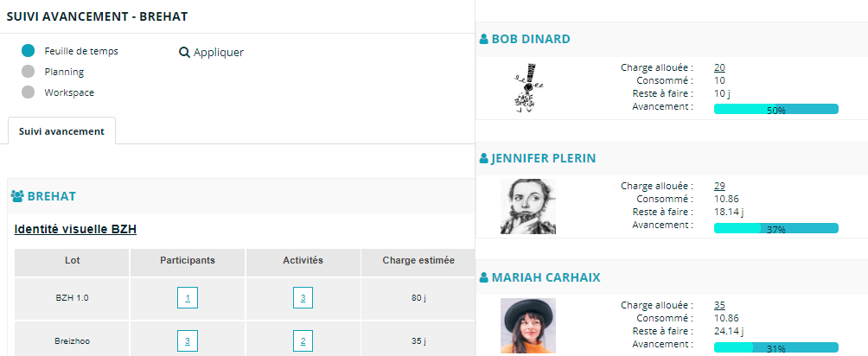Click the user icon beside MARIAH CARHAIX
The width and height of the screenshot is (868, 356).
point(483,278)
